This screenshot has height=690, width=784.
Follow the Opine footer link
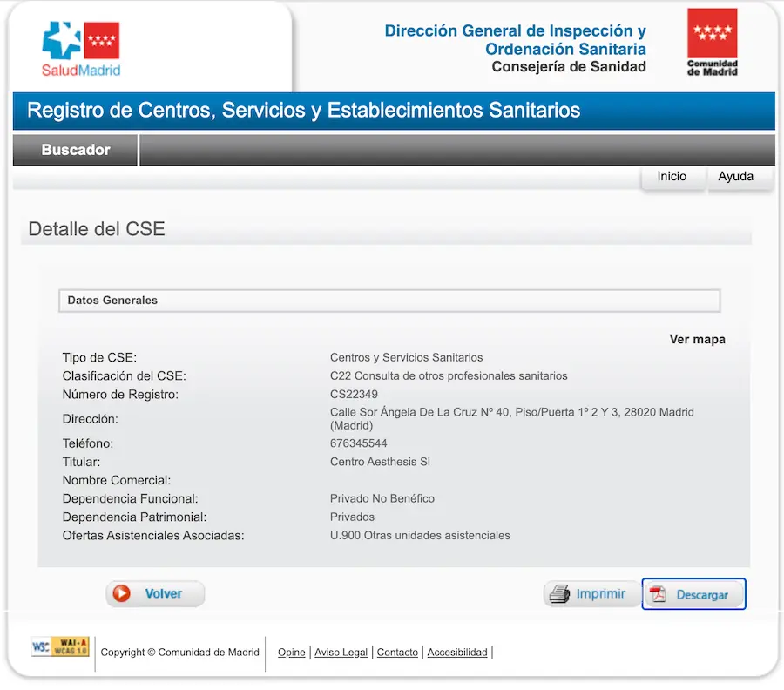(292, 652)
